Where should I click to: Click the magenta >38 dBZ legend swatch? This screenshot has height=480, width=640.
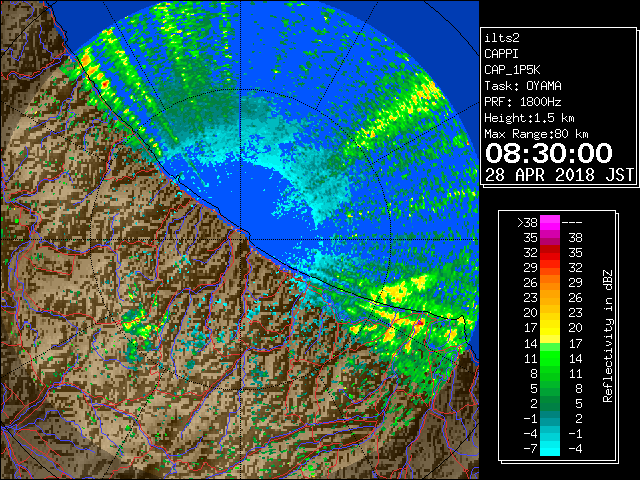click(550, 222)
